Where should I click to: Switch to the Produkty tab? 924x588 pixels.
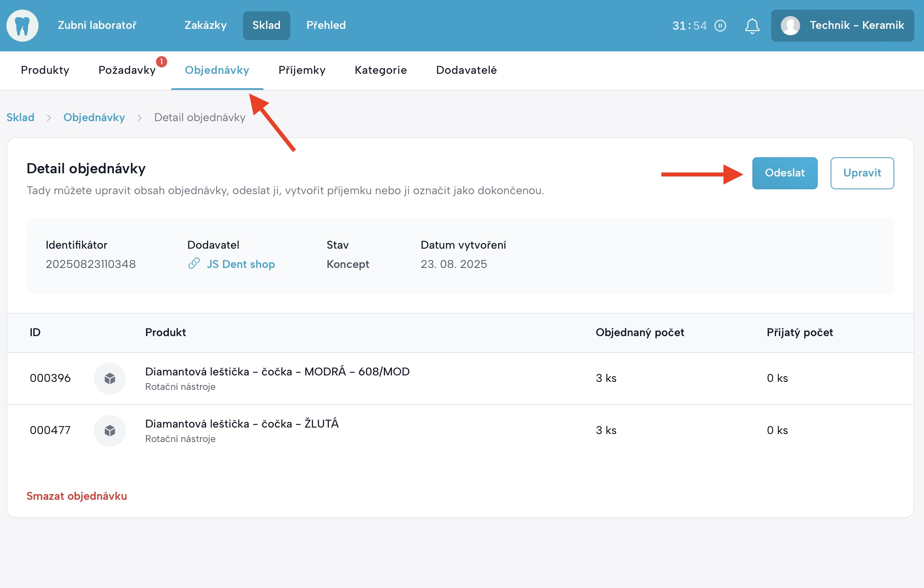(x=45, y=70)
